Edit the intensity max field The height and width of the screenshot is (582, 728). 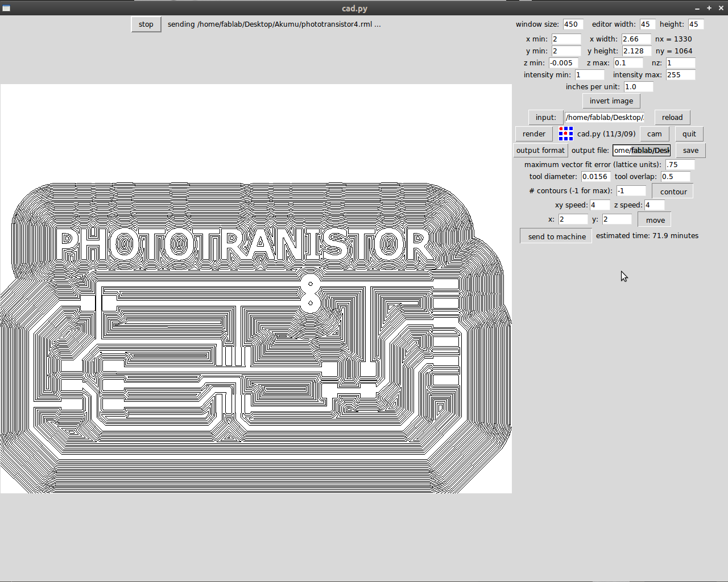tap(681, 75)
